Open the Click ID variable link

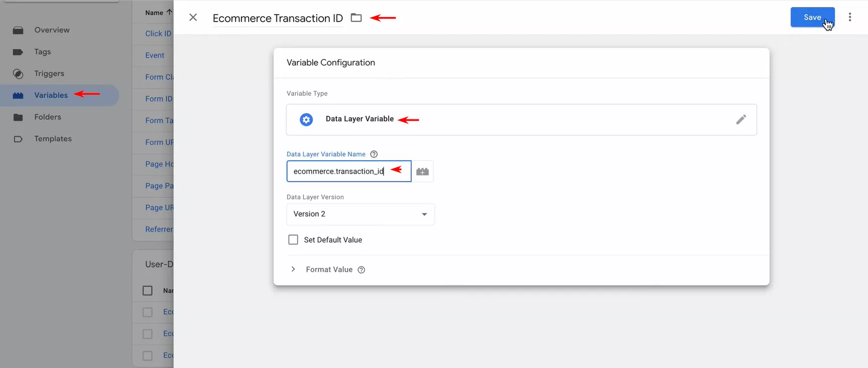point(158,33)
